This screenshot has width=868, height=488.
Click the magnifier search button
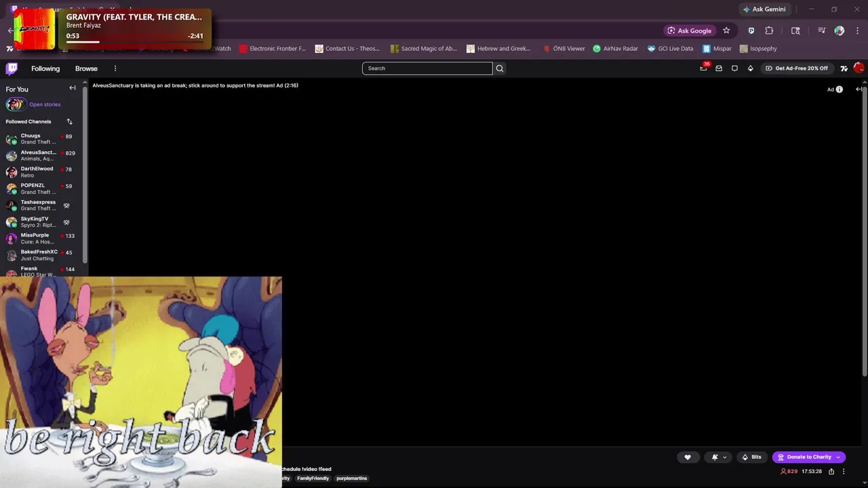tap(500, 68)
